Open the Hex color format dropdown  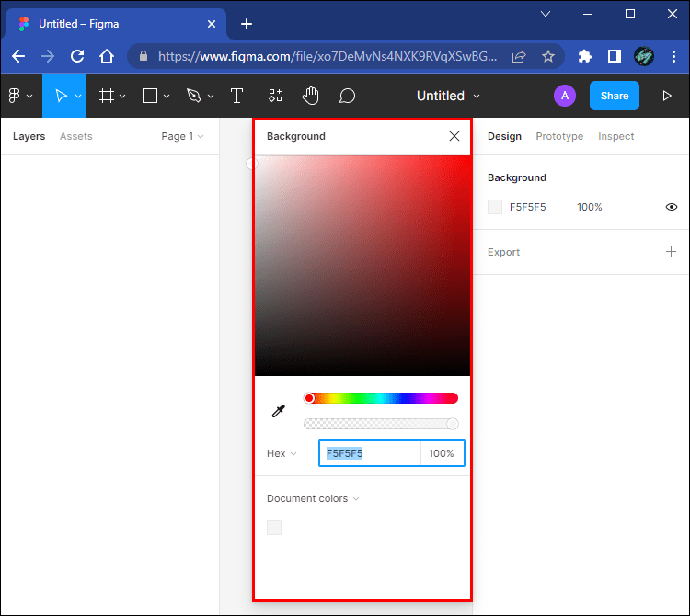click(x=282, y=453)
